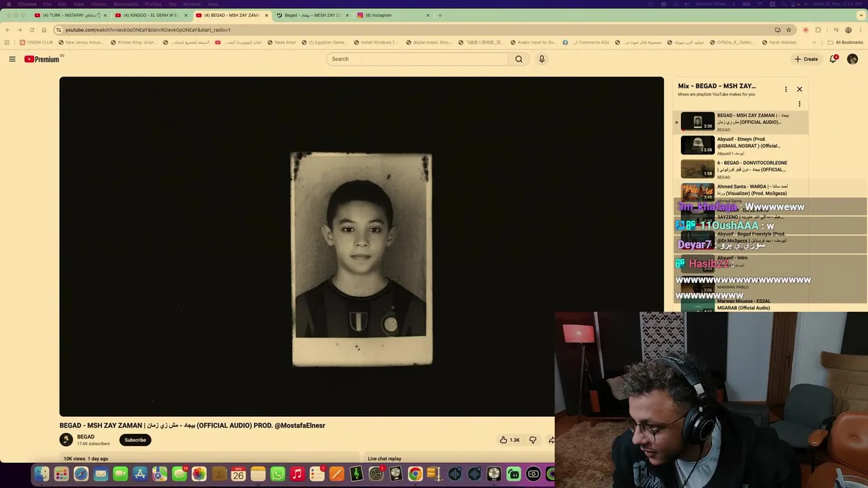Switch to KINGOO - EL GENH tab
Screen dimensions: 868x488
point(151,15)
